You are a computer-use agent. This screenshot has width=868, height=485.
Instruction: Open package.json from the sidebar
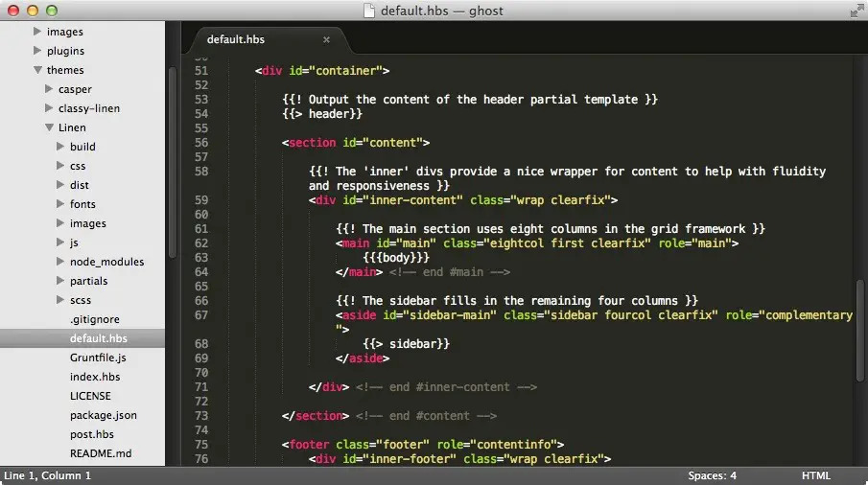tap(103, 415)
